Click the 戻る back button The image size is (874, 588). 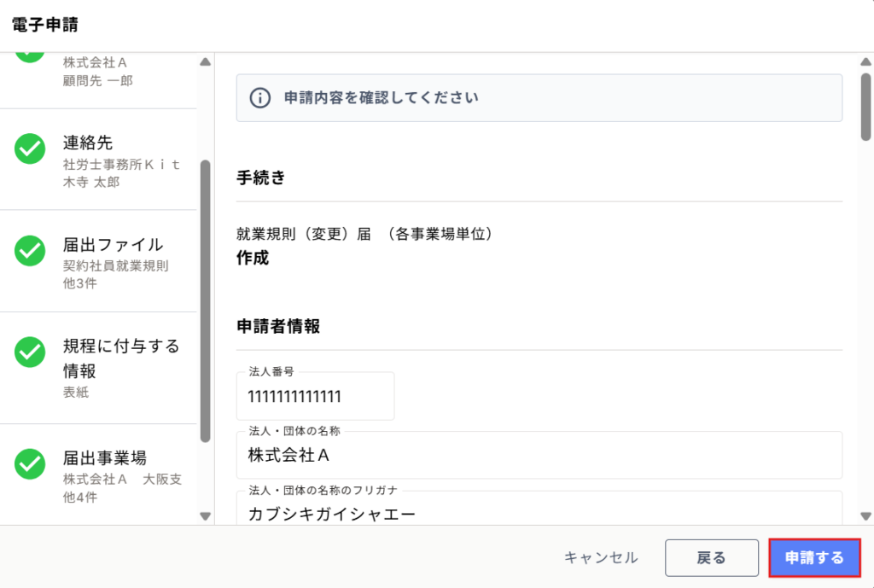coord(711,558)
